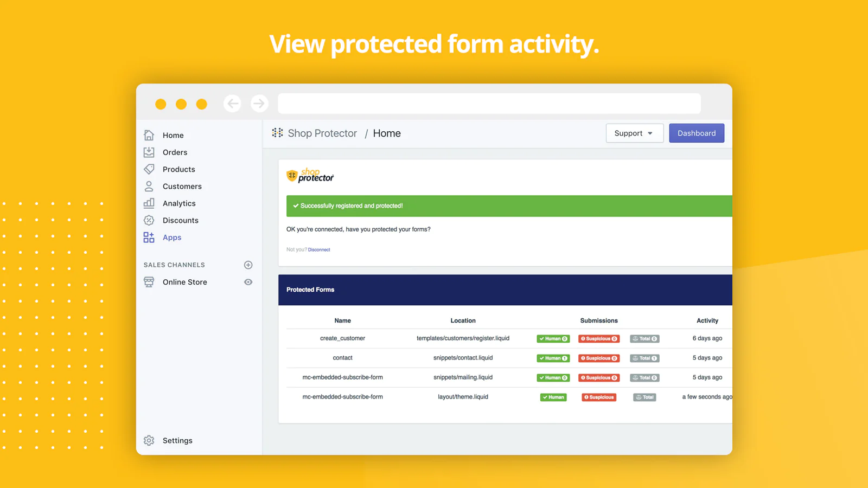Screen dimensions: 868x488
Task: Click Shop Protector breadcrumb text
Action: [x=322, y=133]
